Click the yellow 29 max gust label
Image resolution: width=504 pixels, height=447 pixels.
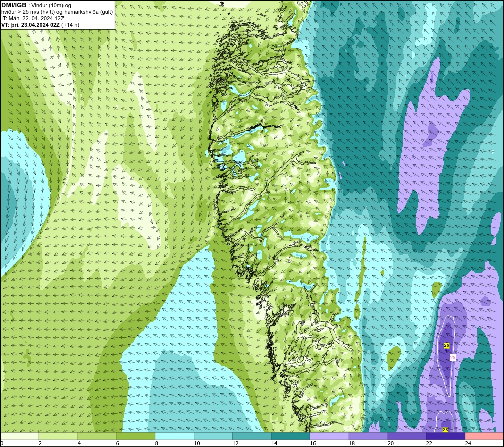pyautogui.click(x=446, y=345)
